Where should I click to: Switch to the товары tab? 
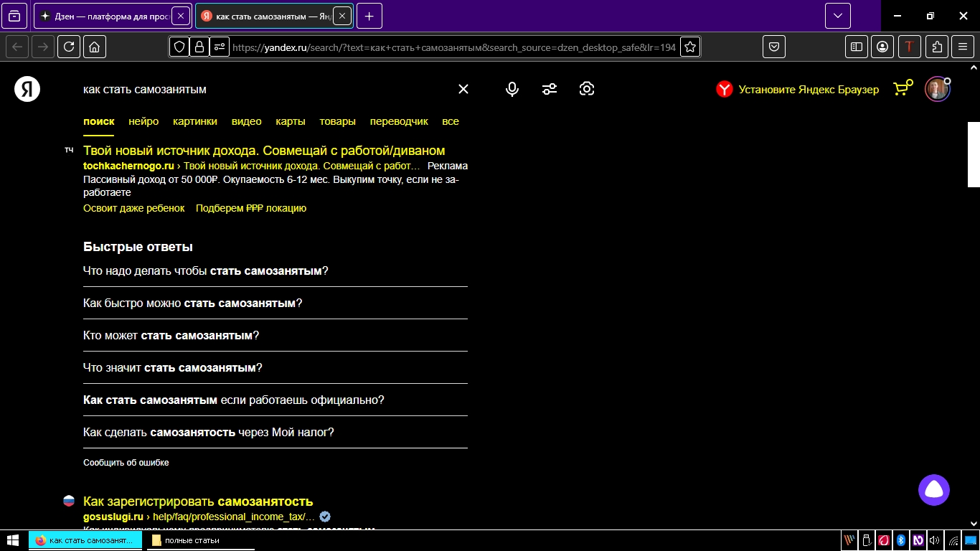tap(338, 121)
